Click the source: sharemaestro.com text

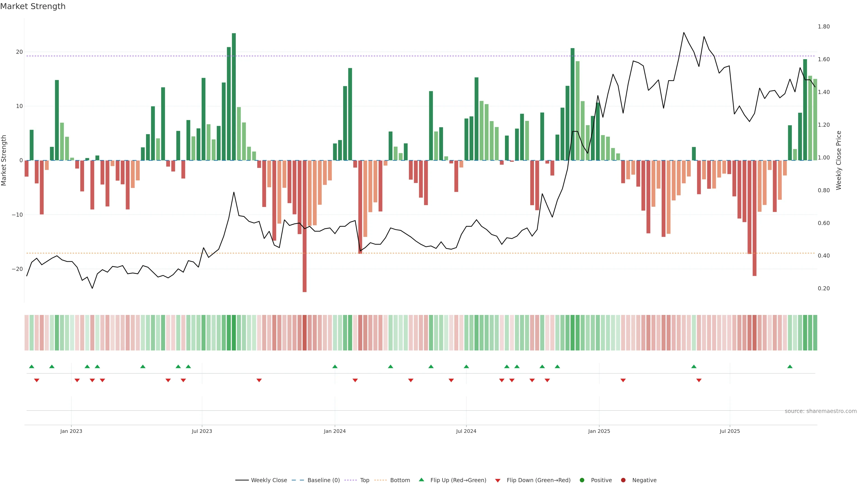[821, 411]
